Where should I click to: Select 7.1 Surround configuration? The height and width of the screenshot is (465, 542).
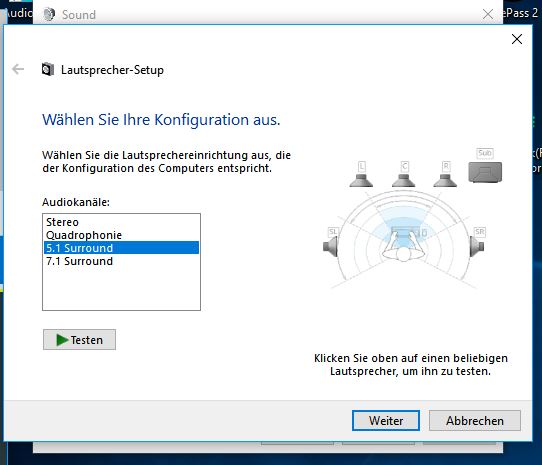(121, 261)
